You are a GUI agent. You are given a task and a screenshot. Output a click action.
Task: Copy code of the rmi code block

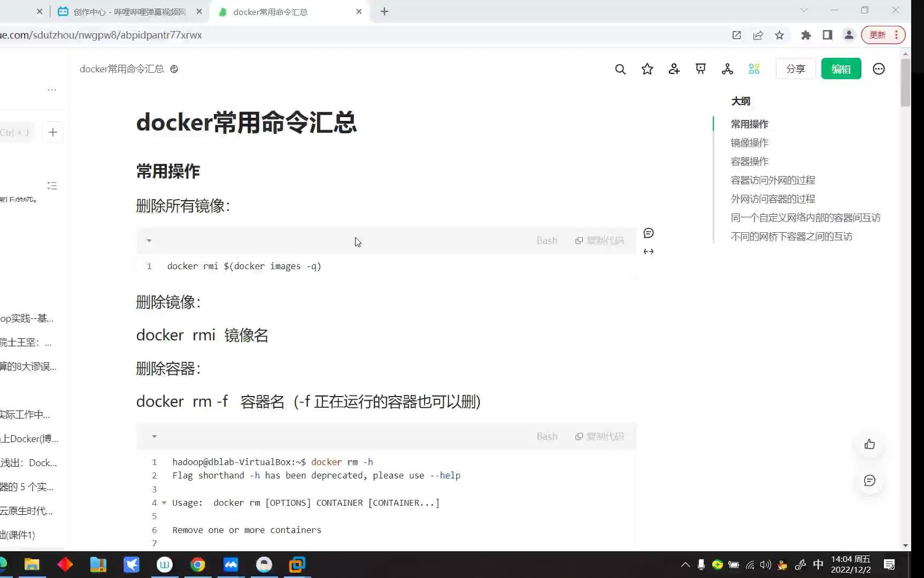[x=599, y=241]
